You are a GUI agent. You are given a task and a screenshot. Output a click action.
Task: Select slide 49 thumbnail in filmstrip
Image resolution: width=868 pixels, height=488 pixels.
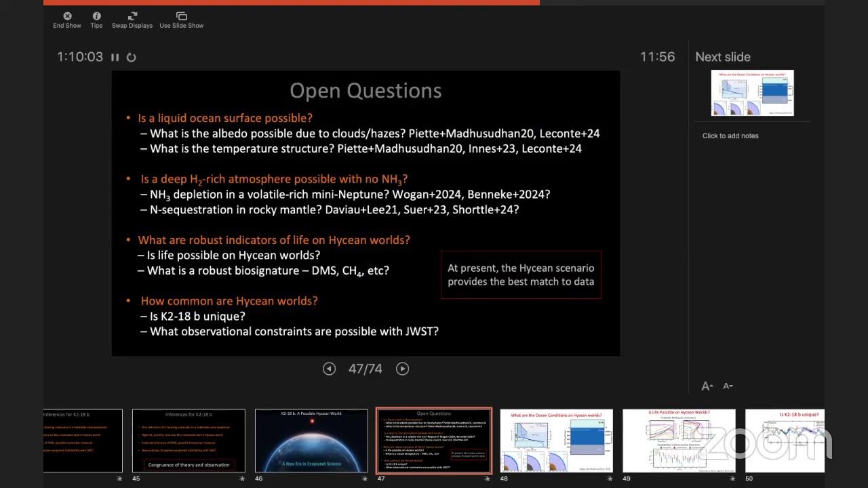point(679,441)
